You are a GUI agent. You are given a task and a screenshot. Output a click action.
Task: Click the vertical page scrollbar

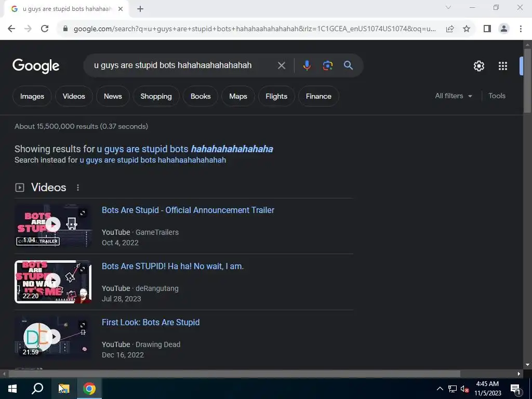(x=527, y=81)
